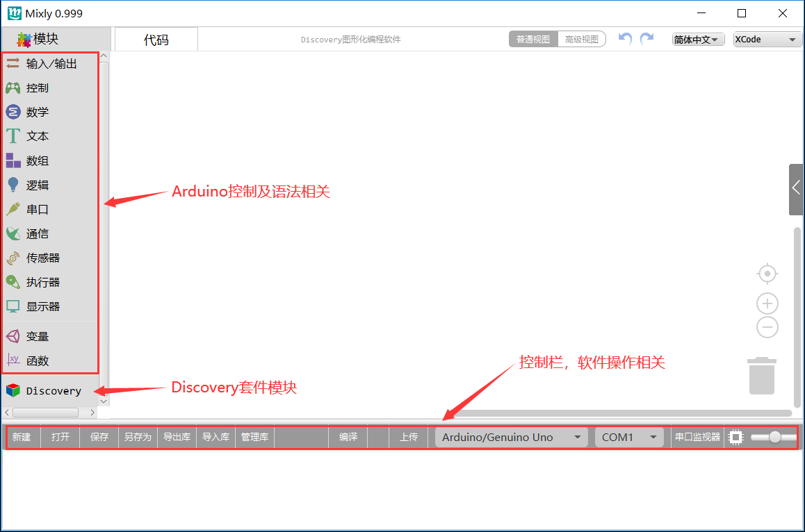The image size is (805, 532).
Task: Click the slider handle in control bar
Action: [775, 437]
